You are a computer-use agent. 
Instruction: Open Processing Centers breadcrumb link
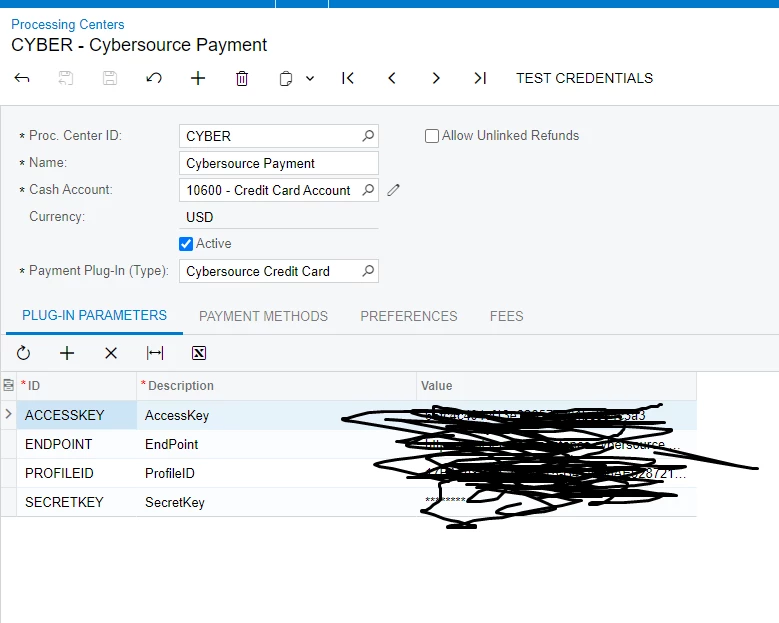tap(68, 24)
